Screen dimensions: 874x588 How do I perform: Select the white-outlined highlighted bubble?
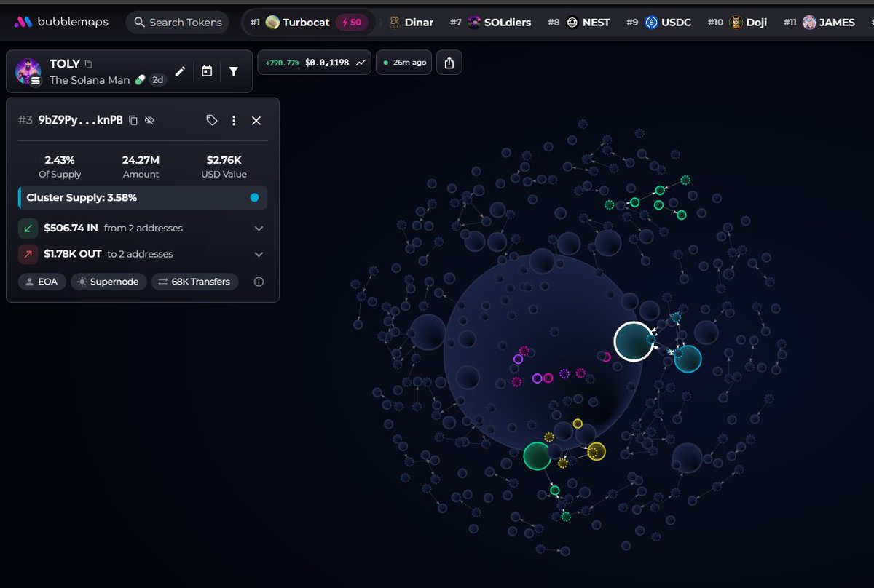[x=634, y=341]
